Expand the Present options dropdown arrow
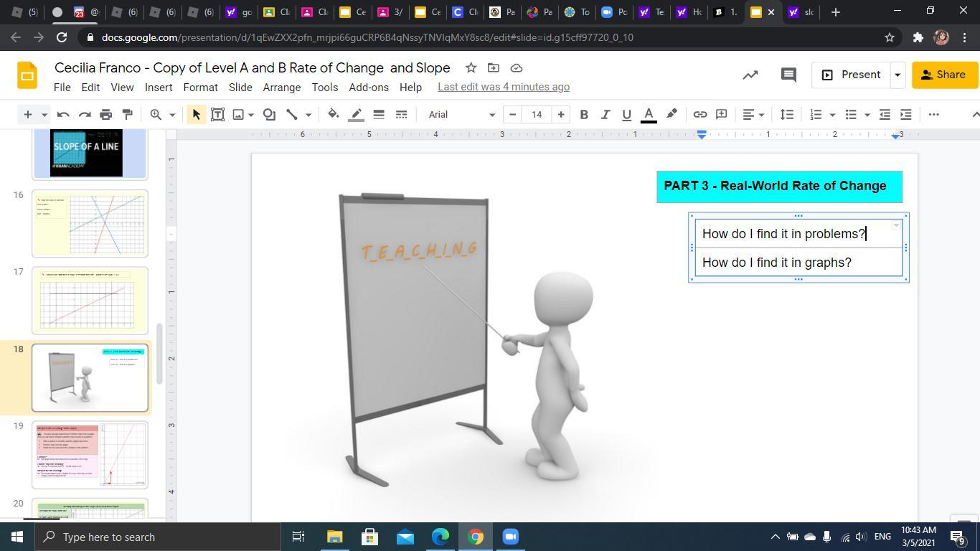 coord(897,75)
